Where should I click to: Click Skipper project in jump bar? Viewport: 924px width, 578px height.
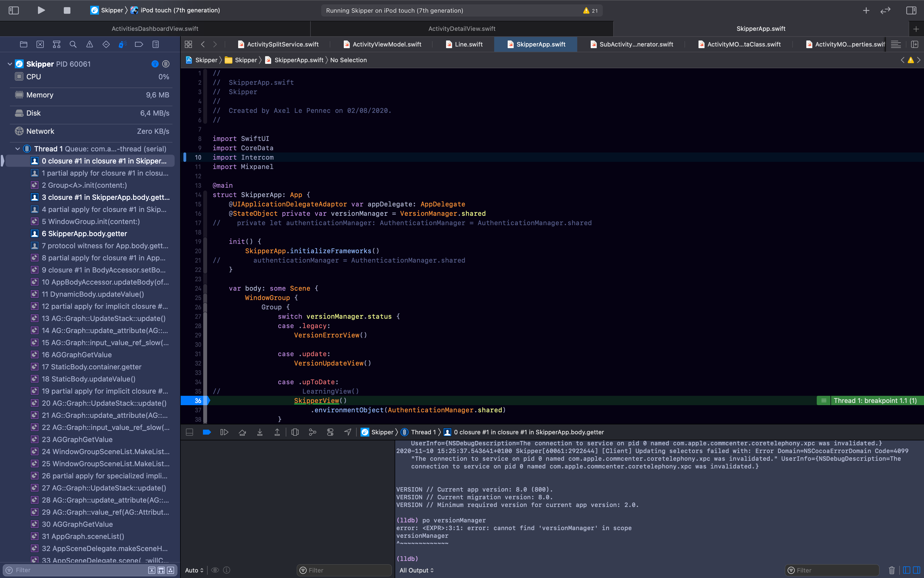[x=202, y=60]
